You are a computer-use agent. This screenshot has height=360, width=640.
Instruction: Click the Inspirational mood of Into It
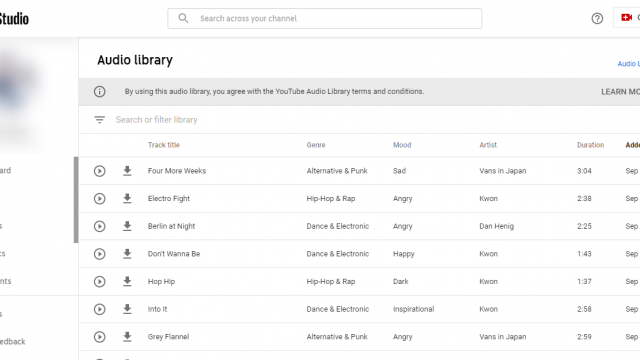coord(413,309)
